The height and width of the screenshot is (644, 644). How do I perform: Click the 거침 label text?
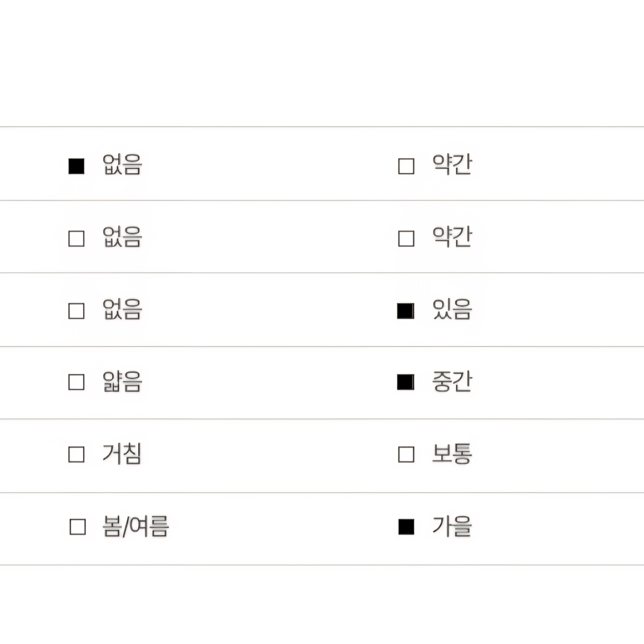(122, 454)
